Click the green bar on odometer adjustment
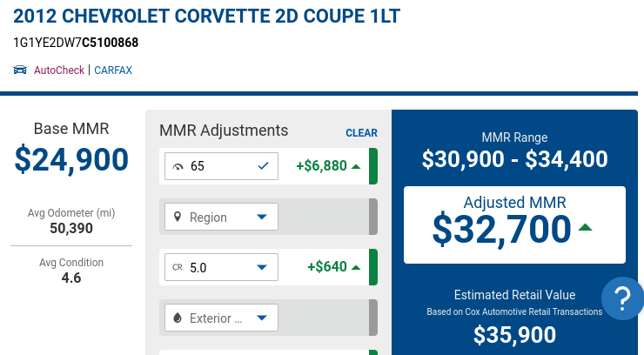The height and width of the screenshot is (355, 644). tap(373, 166)
